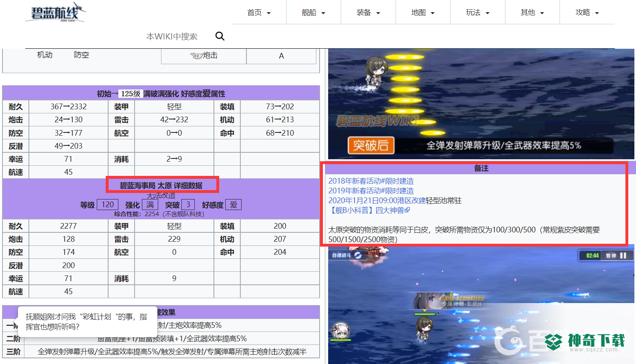Screen dimensions: 636x364
Task: Click the white-haired character avatar in video
Action: coord(340,330)
